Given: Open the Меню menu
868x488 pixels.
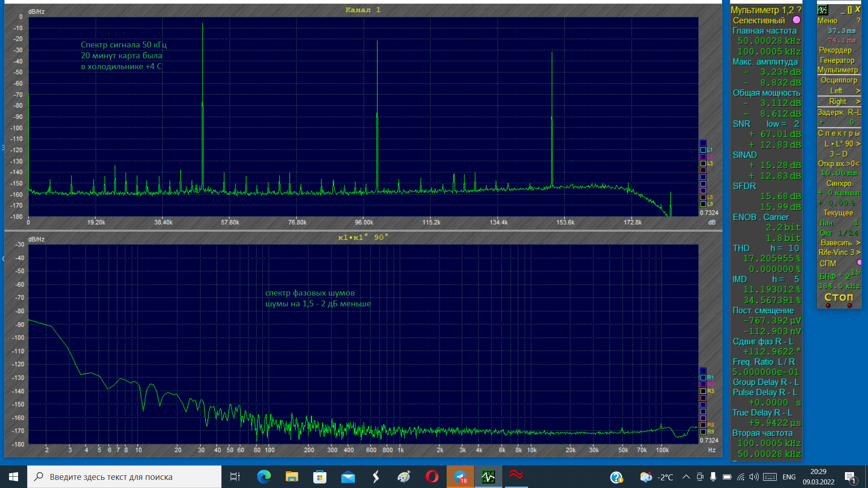Looking at the screenshot, I should point(827,21).
